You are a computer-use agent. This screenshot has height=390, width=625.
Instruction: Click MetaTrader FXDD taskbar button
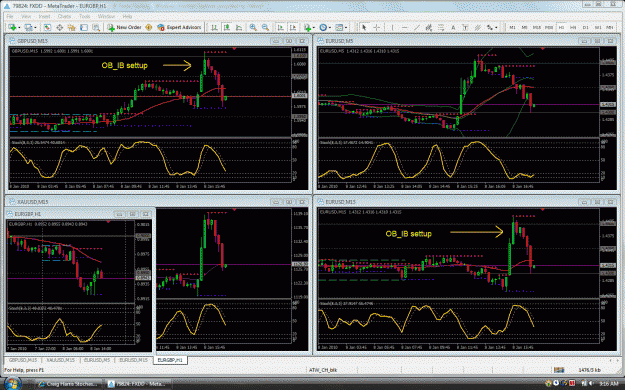click(138, 384)
